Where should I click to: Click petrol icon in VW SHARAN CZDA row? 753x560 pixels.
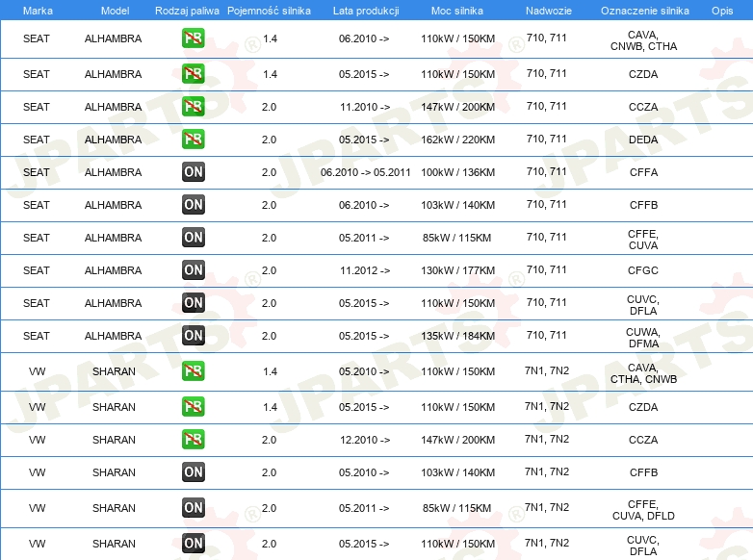(x=194, y=406)
